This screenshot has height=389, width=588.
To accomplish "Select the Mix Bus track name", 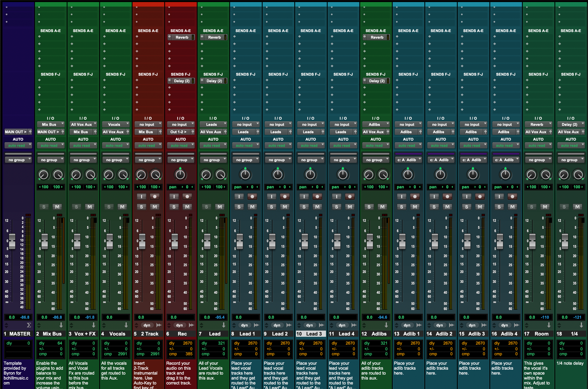I will point(52,334).
